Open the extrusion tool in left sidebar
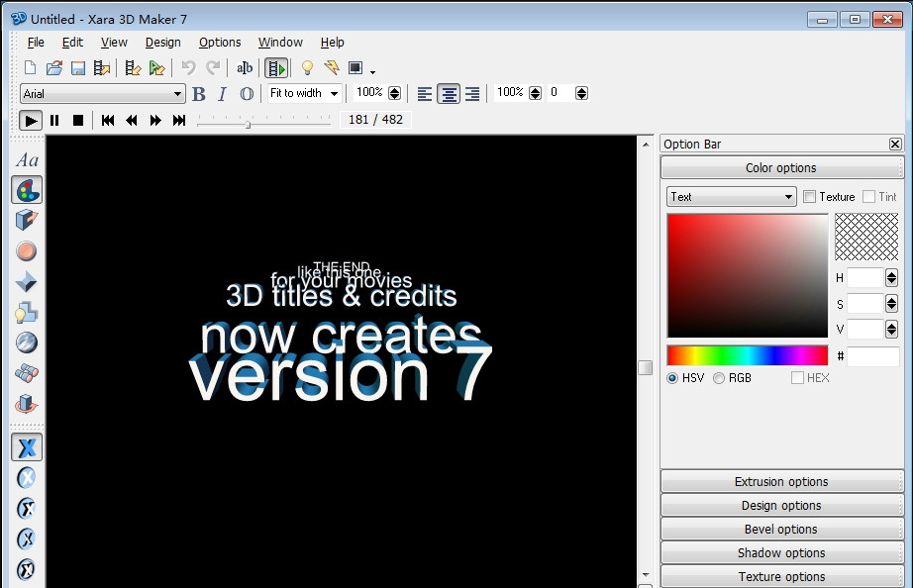 click(x=27, y=220)
